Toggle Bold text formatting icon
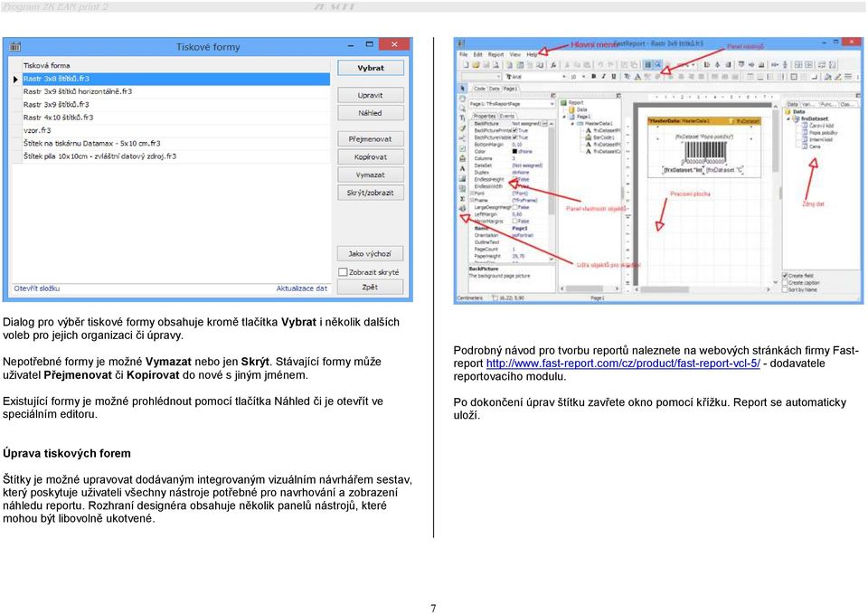This screenshot has height=614, width=868. (593, 76)
